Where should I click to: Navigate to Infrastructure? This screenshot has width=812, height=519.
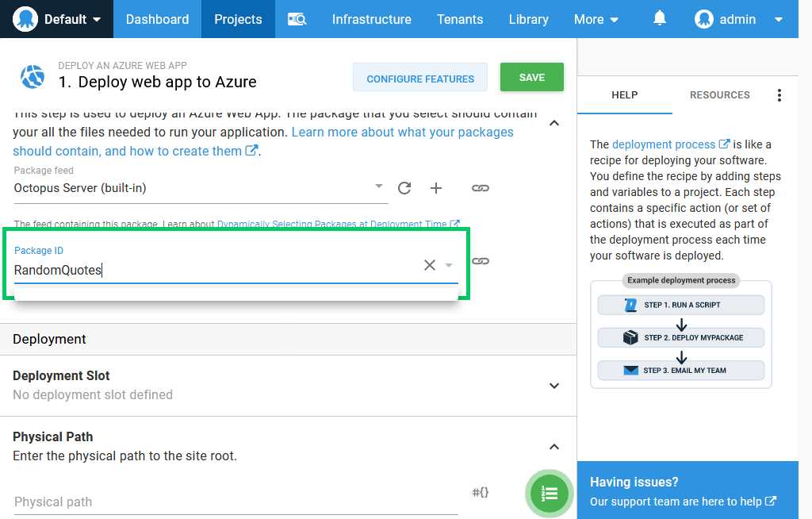click(372, 19)
